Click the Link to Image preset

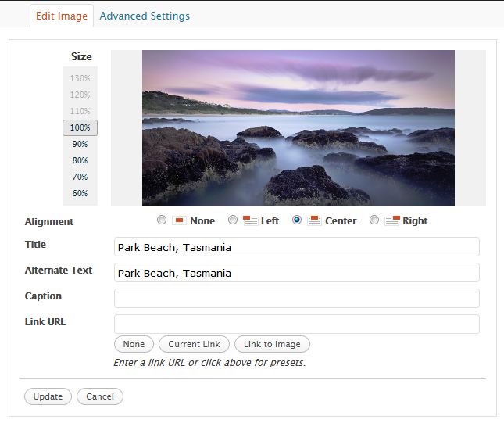[272, 344]
